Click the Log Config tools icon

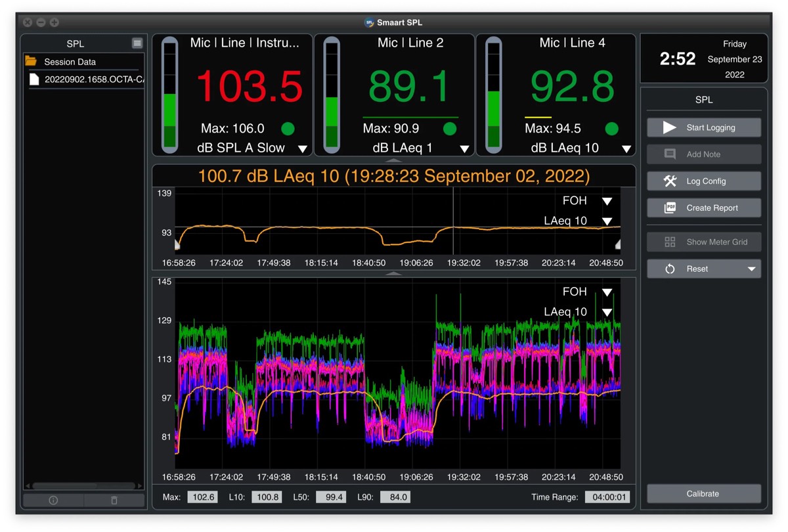pyautogui.click(x=669, y=181)
